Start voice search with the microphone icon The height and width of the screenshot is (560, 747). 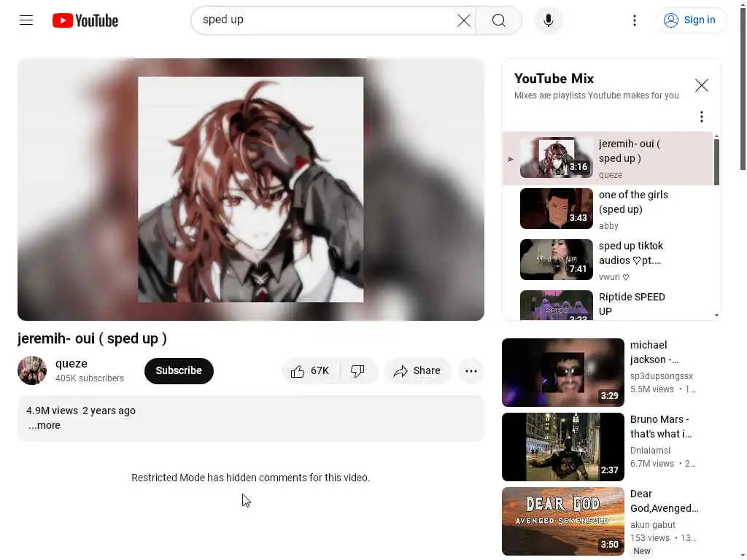pos(549,20)
